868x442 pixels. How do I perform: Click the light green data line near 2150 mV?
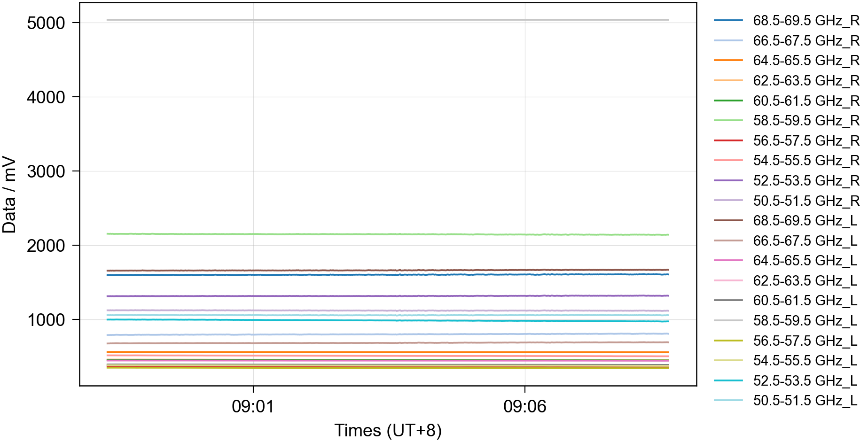pyautogui.click(x=388, y=234)
